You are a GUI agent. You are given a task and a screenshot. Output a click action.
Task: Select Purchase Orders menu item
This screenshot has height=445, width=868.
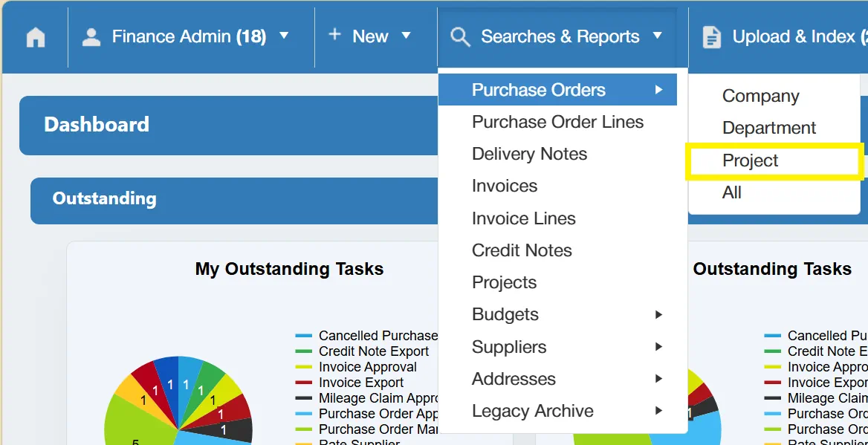click(557, 90)
